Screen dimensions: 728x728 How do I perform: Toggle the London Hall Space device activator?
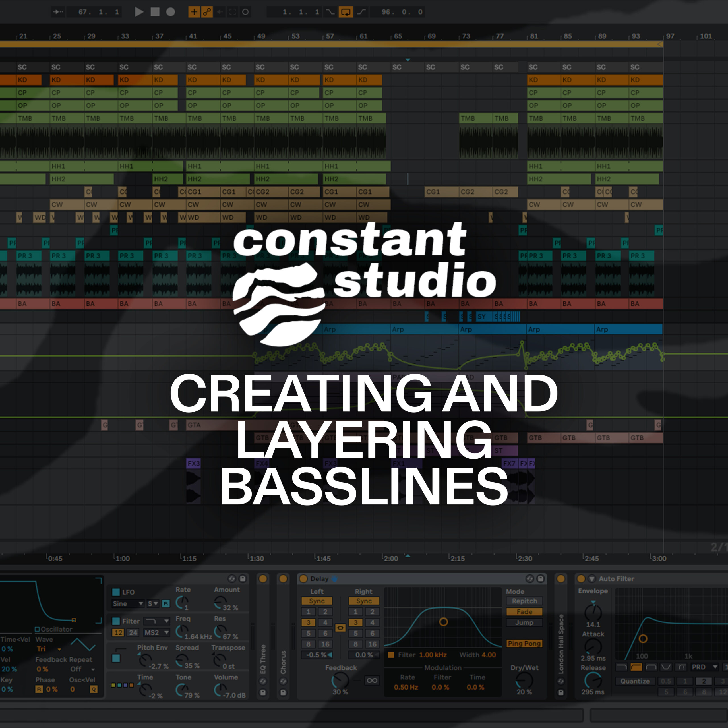point(561,579)
